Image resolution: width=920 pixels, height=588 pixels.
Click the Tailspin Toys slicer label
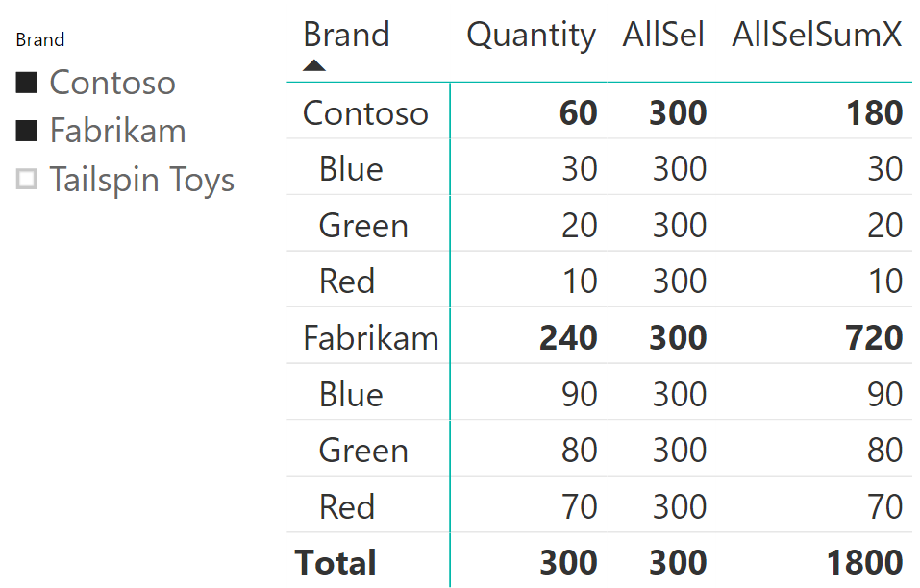[x=142, y=180]
